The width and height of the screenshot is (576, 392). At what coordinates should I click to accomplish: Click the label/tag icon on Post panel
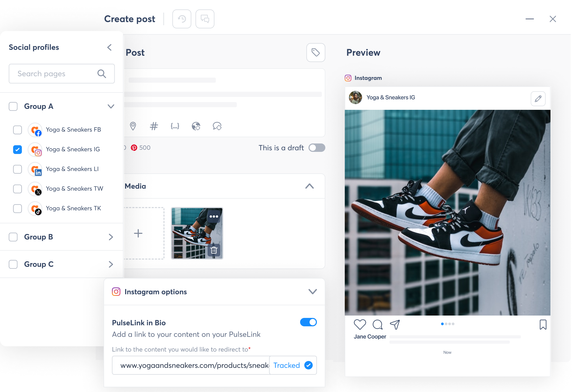(x=316, y=52)
